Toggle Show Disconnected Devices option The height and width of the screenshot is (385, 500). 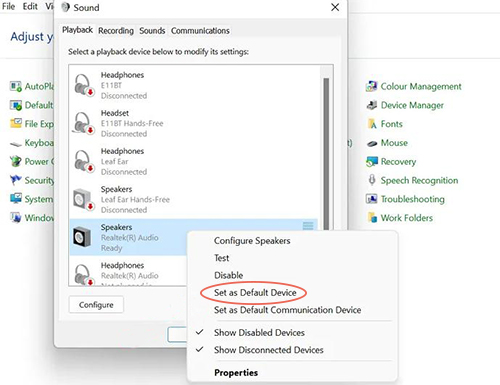(x=269, y=350)
